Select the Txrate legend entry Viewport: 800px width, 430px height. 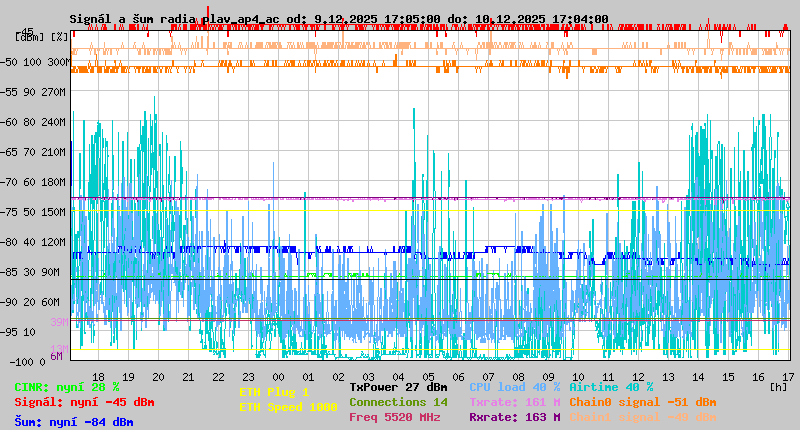point(515,402)
